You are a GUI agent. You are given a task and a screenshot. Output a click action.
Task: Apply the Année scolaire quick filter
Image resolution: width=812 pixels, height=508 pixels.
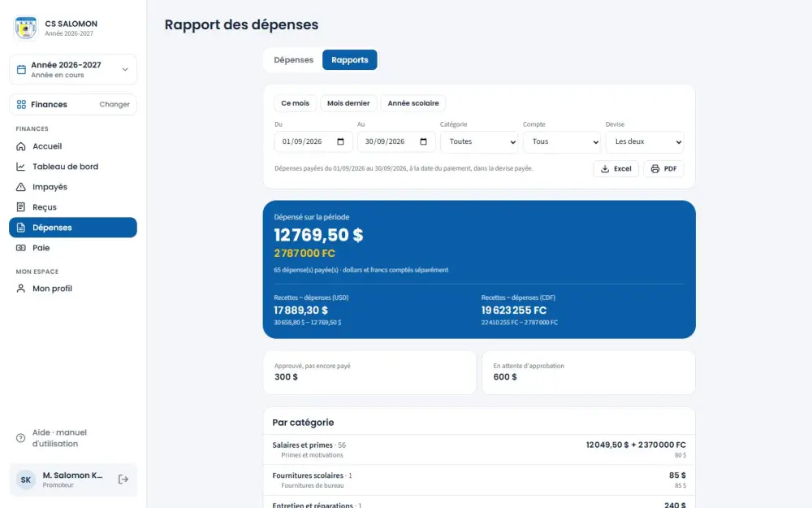click(x=413, y=103)
